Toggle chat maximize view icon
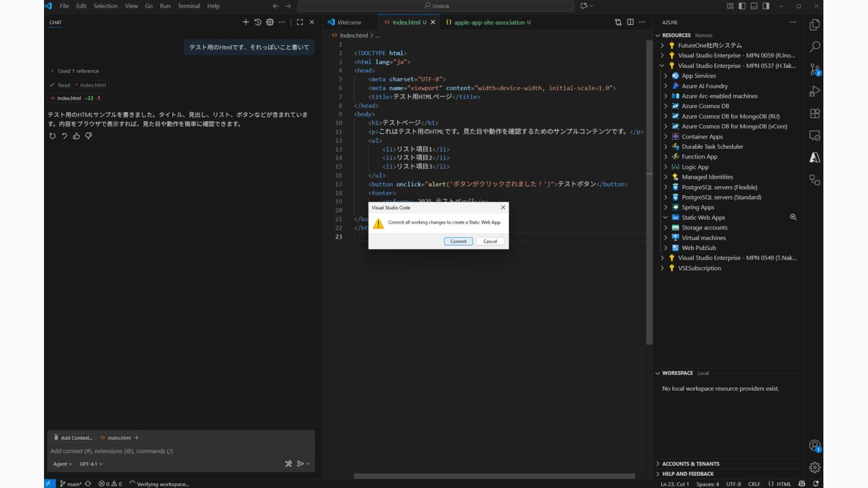868x488 pixels. point(300,22)
